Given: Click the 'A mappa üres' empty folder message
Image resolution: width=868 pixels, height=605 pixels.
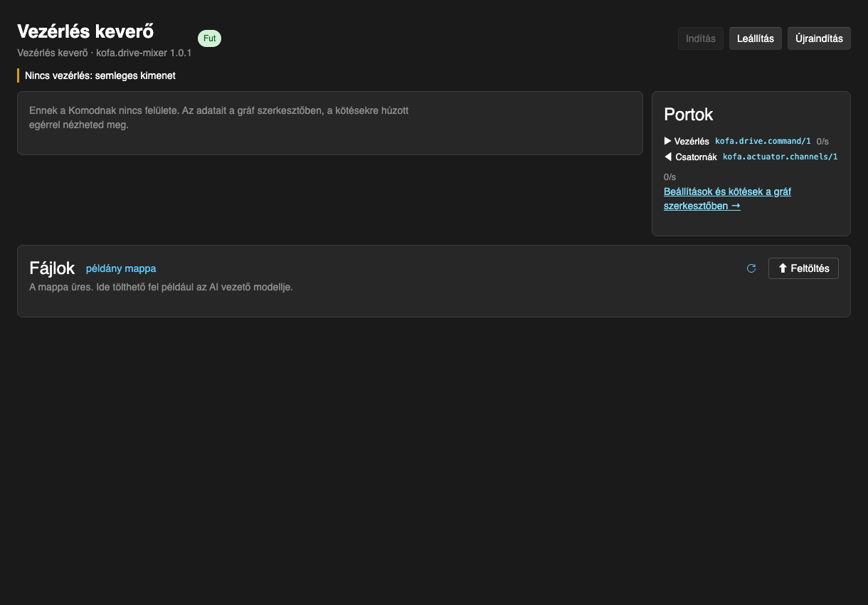Looking at the screenshot, I should click(161, 288).
